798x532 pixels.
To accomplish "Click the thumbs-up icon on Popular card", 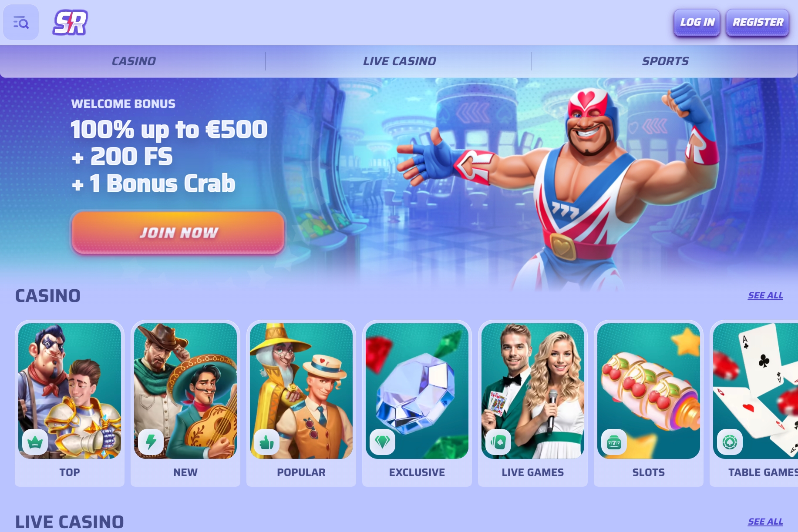I will click(x=267, y=442).
